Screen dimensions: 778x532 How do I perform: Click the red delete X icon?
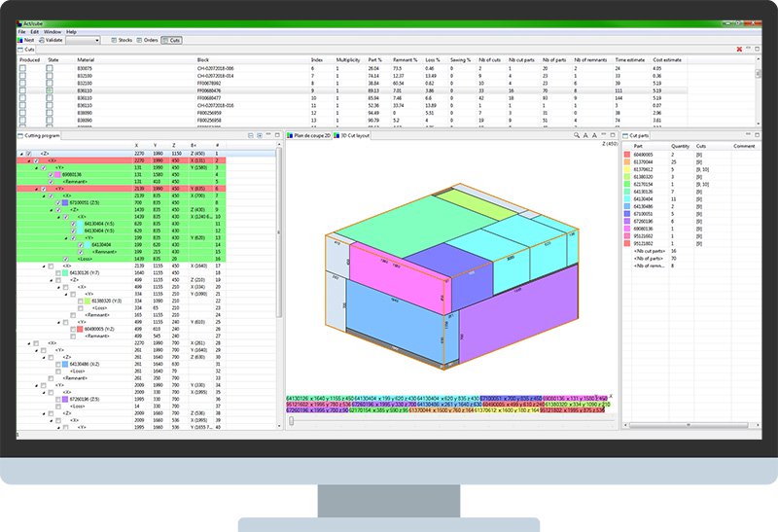pyautogui.click(x=740, y=49)
